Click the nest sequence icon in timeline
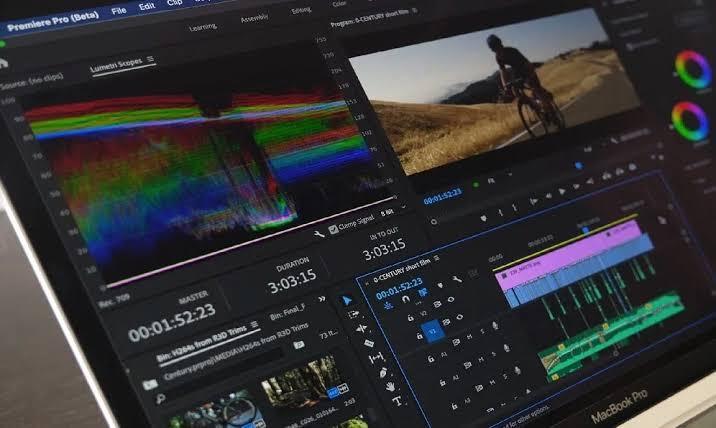 (389, 306)
